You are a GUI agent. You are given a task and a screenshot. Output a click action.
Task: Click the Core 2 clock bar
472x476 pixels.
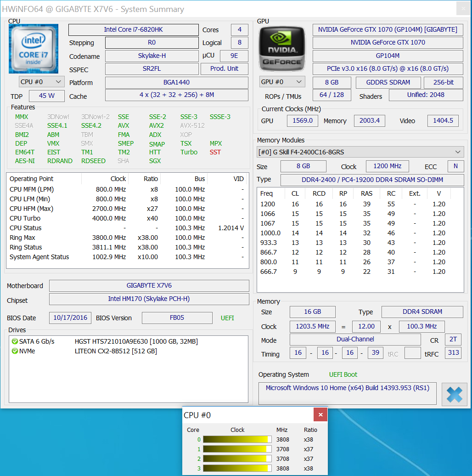[237, 459]
